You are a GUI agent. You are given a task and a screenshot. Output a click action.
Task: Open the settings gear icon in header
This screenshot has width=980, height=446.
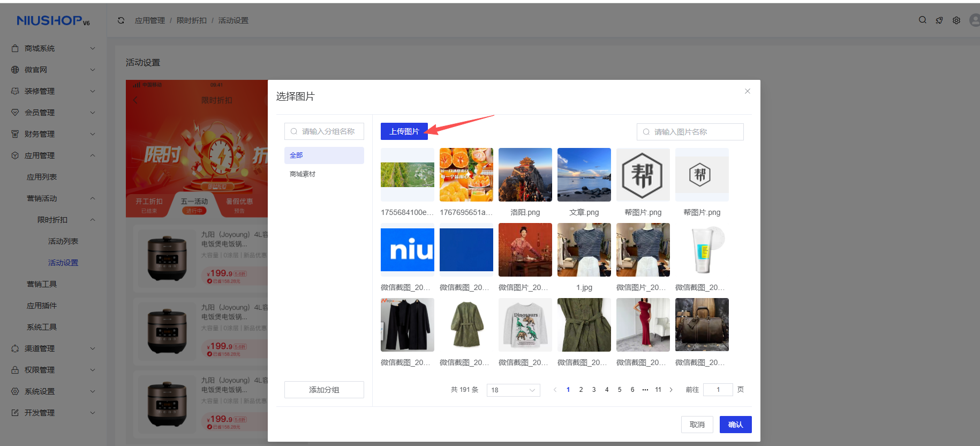pos(956,20)
